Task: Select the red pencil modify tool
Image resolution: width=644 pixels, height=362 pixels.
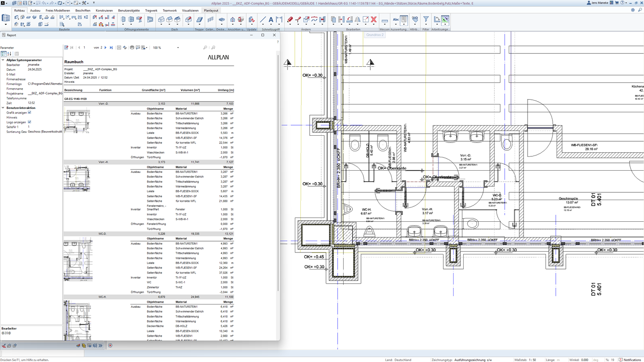Action: [290, 20]
